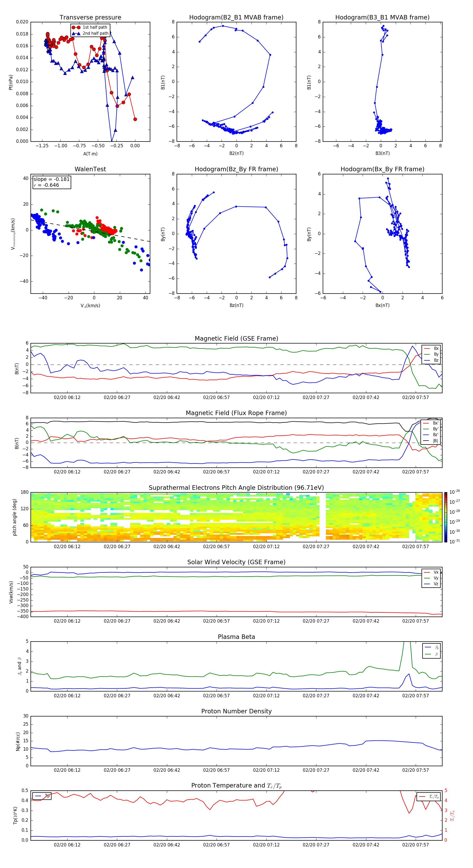Viewport: 473px width, 868px height.
Task: Click the 'V_A(km/s)' x-axis label
Action: 90,306
